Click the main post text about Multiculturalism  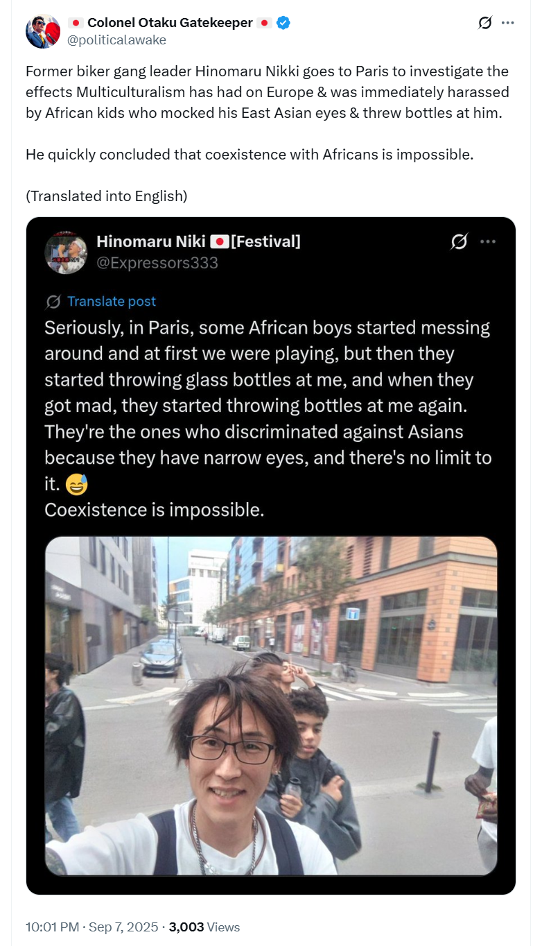[267, 92]
